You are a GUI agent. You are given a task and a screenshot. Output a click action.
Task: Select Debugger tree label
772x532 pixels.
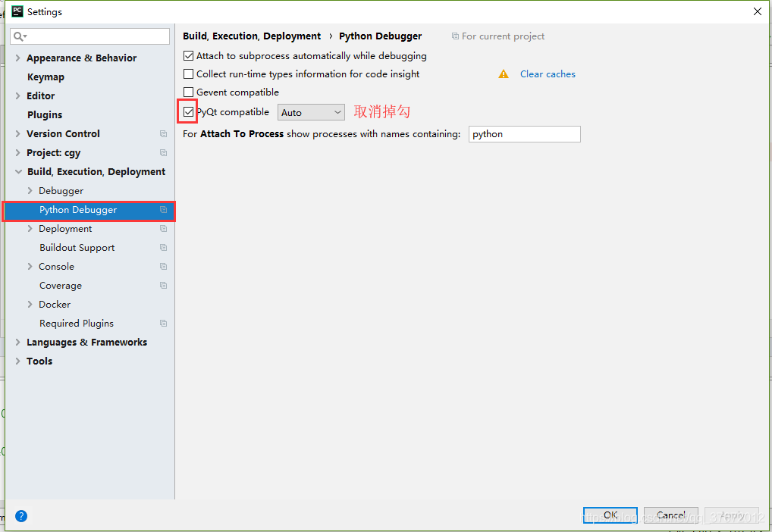click(61, 190)
